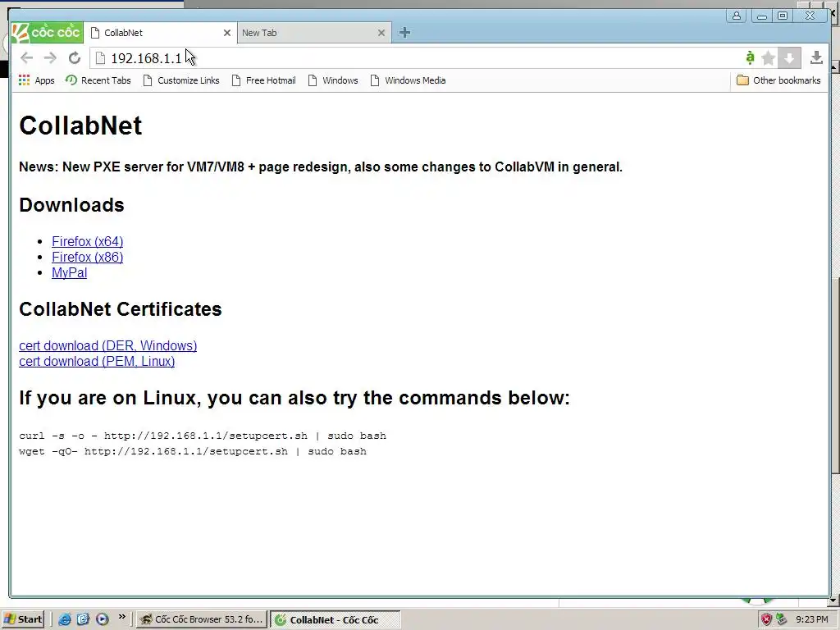Open Free Hotmail bookmark
840x630 pixels.
tap(264, 80)
